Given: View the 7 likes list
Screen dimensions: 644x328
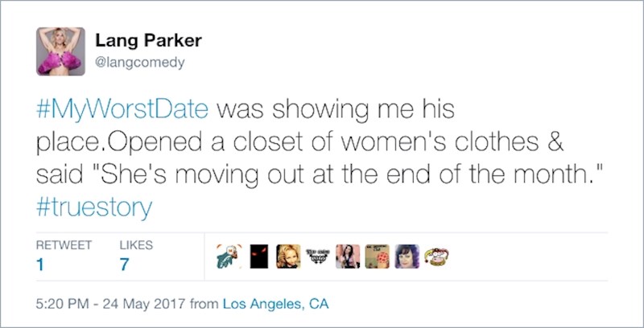Looking at the screenshot, I should (x=124, y=264).
